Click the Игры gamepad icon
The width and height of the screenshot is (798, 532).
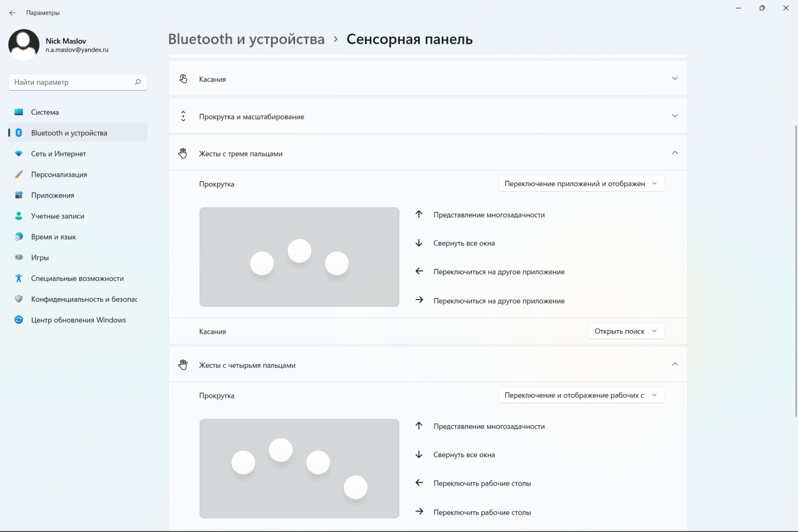tap(19, 258)
